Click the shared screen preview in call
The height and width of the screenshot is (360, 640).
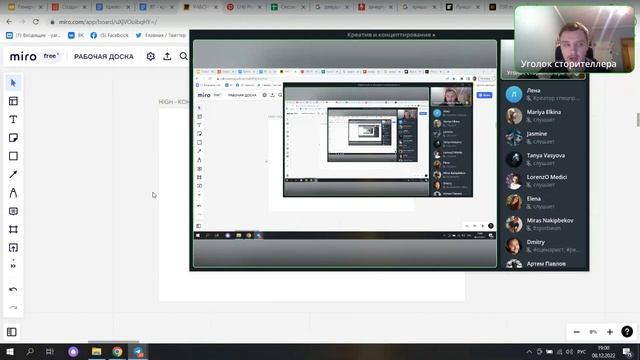click(345, 153)
